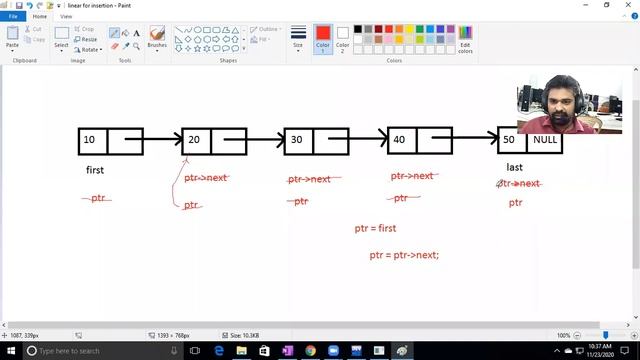Select the Color picker eyedropper tool
The width and height of the screenshot is (640, 360).
point(126,47)
